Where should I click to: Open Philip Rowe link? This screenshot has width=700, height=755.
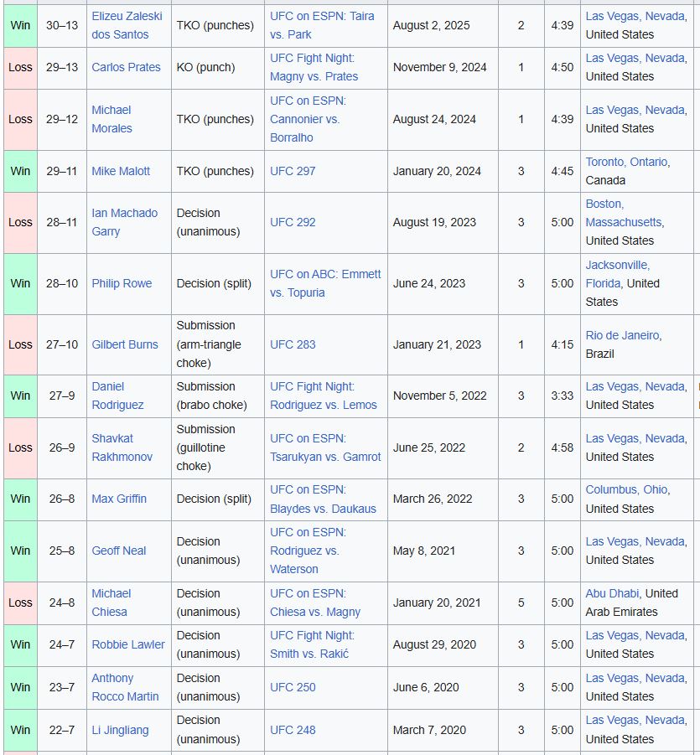coord(122,283)
